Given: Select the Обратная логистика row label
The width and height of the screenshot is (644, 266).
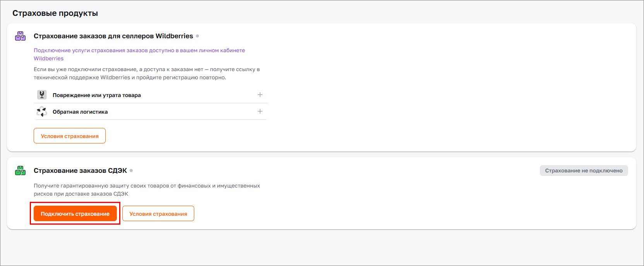Looking at the screenshot, I should point(80,112).
